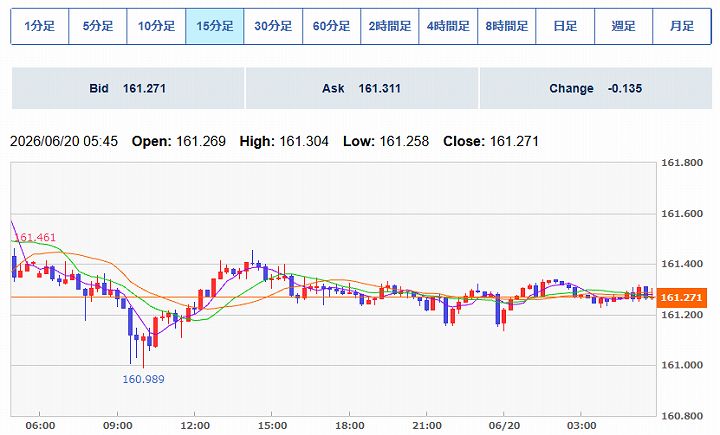Viewport: 720px width, 435px height.
Task: Click the 09:00 time axis label
Action: tap(118, 426)
